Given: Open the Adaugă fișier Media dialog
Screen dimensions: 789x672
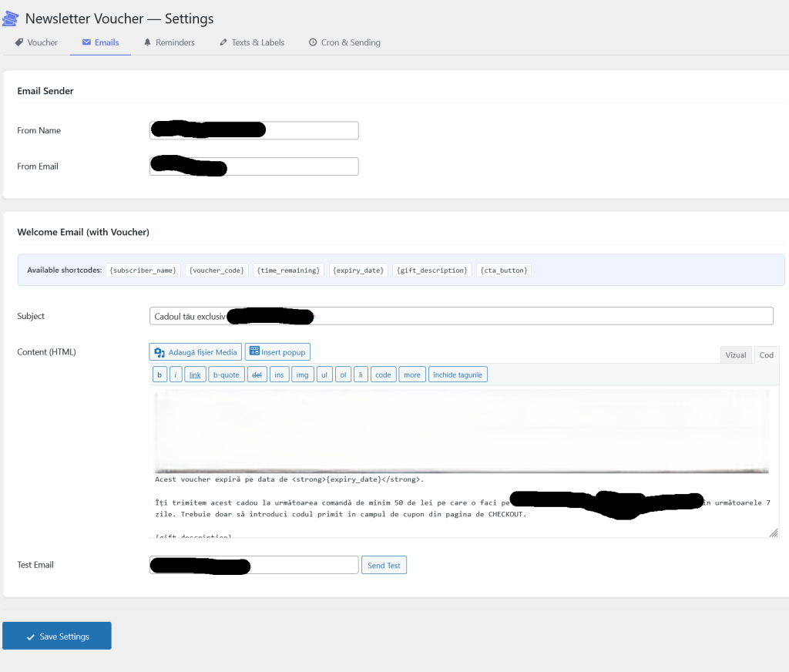Looking at the screenshot, I should click(x=195, y=351).
